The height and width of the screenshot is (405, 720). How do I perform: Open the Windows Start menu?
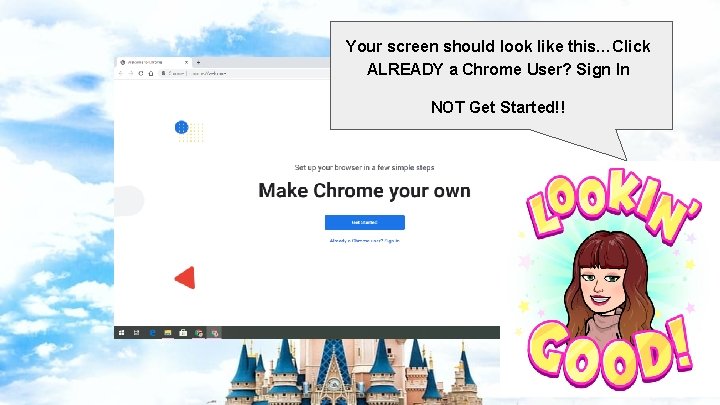click(121, 332)
